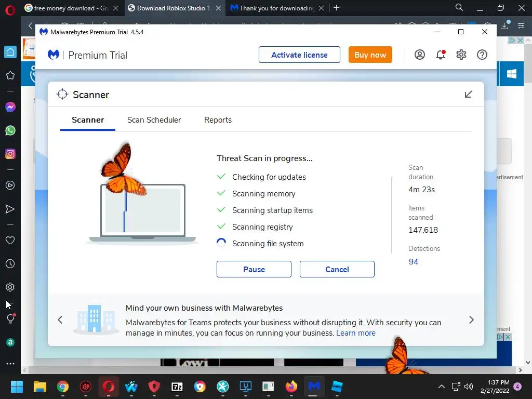Screen dimensions: 532x399
Task: Open the Opera sidebar lightbulb tips icon
Action: tap(10, 319)
